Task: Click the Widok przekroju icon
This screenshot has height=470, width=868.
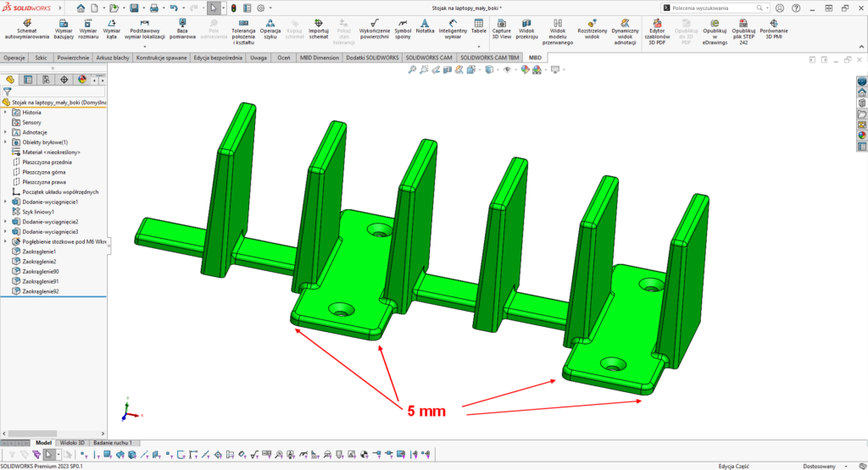Action: coord(527,29)
